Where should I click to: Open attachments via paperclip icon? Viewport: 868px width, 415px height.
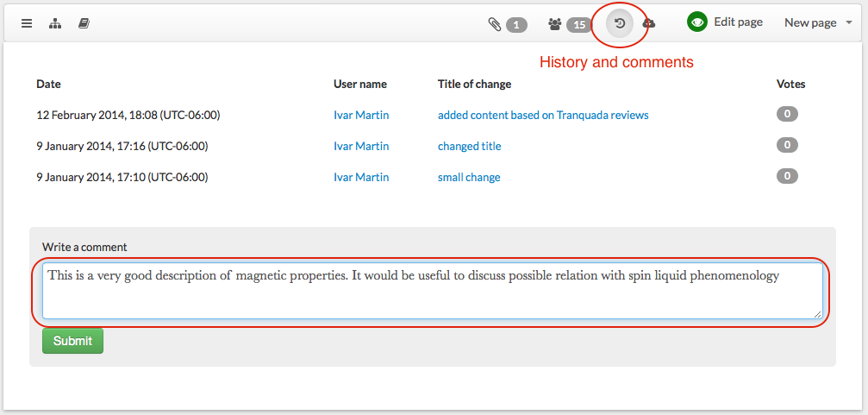tap(495, 24)
